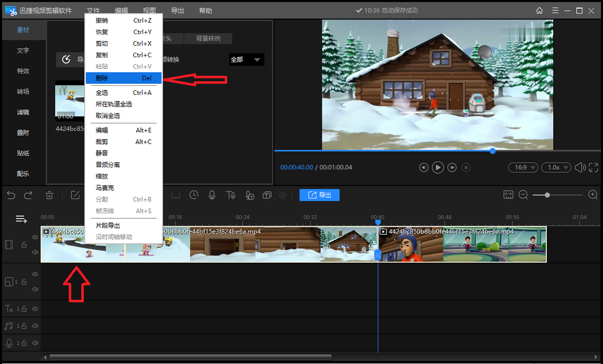This screenshot has height=364, width=603.
Task: Switch to the 特效 sidebar tab
Action: [x=23, y=71]
